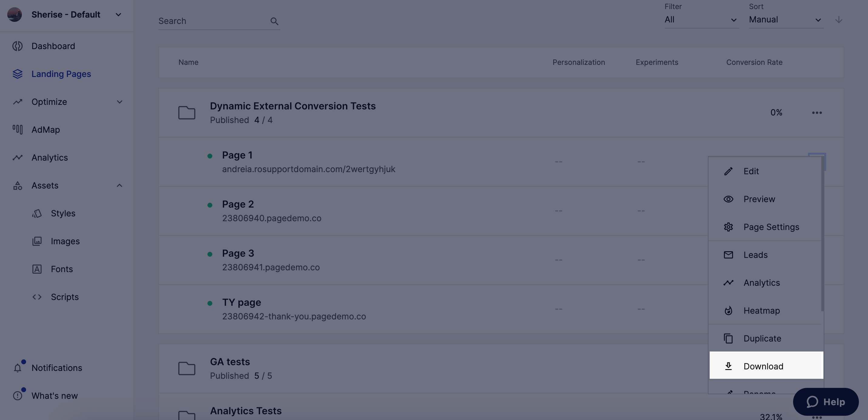Viewport: 868px width, 420px height.
Task: Click the search magnifier icon
Action: click(274, 21)
